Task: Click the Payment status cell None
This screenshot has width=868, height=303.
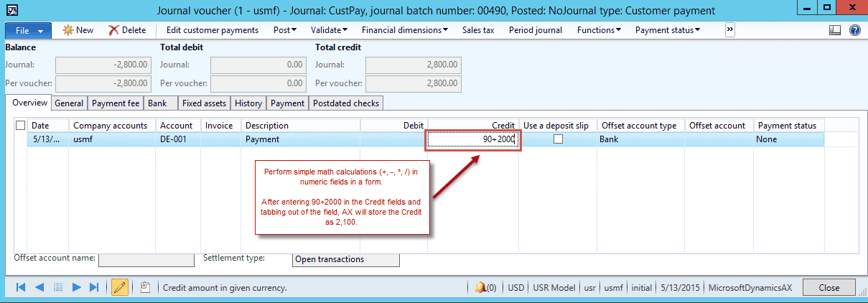Action: pos(788,139)
